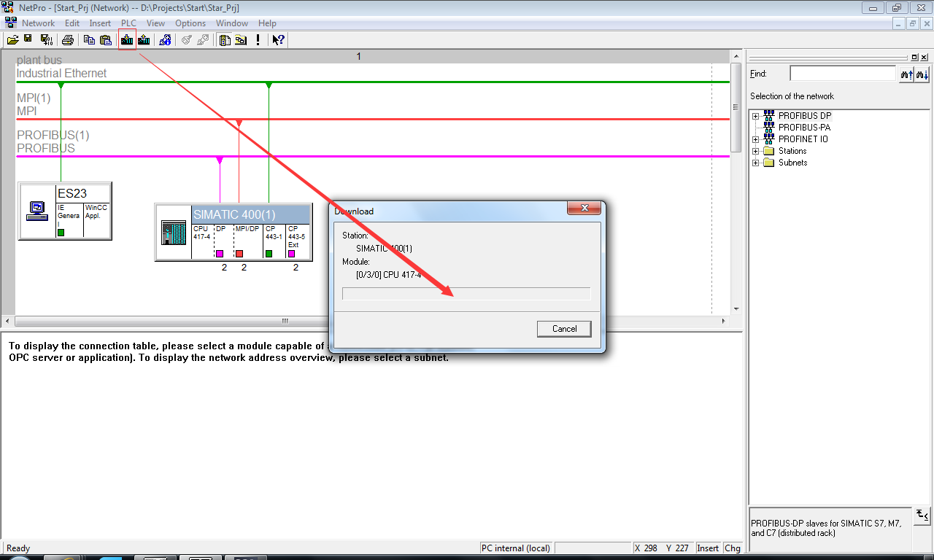Viewport: 934px width, 560px height.
Task: Click the find-downward binoculars button
Action: tap(922, 74)
